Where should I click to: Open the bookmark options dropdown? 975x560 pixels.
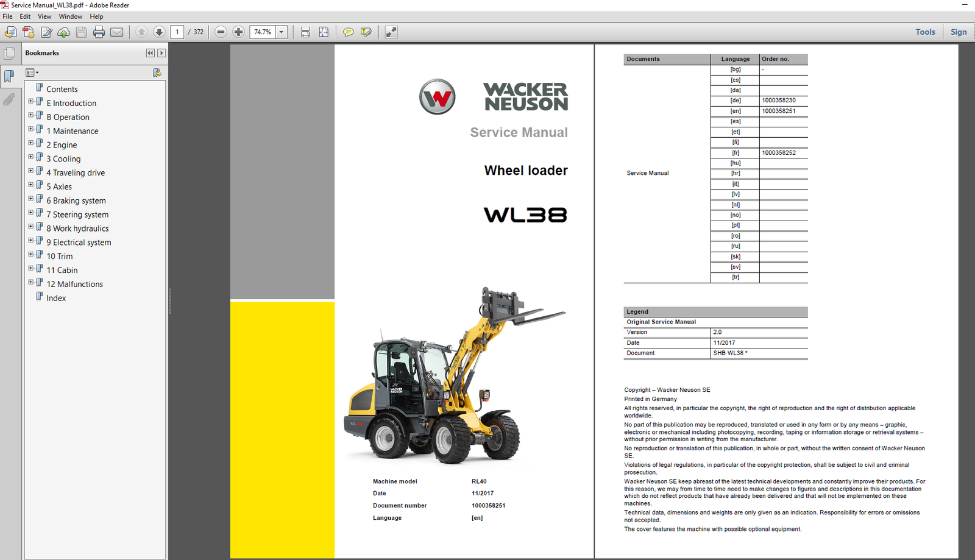(32, 72)
